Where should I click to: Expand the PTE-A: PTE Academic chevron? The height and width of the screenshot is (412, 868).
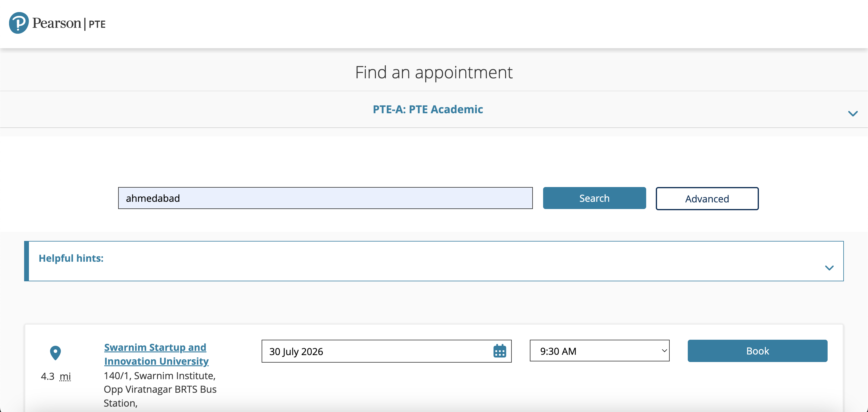(x=853, y=114)
